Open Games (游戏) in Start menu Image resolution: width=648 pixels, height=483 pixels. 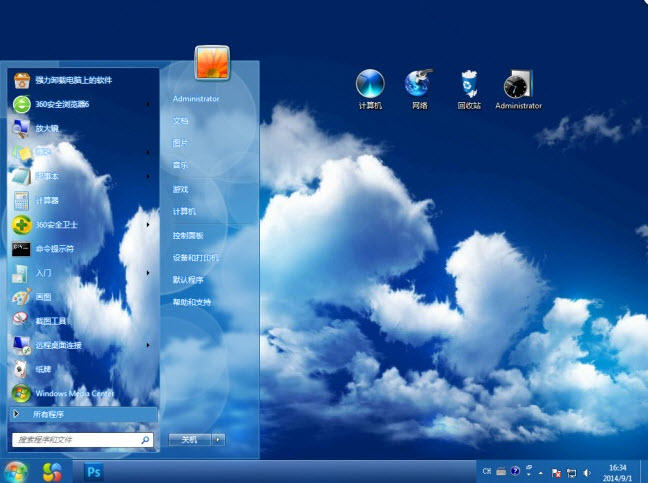pyautogui.click(x=180, y=189)
